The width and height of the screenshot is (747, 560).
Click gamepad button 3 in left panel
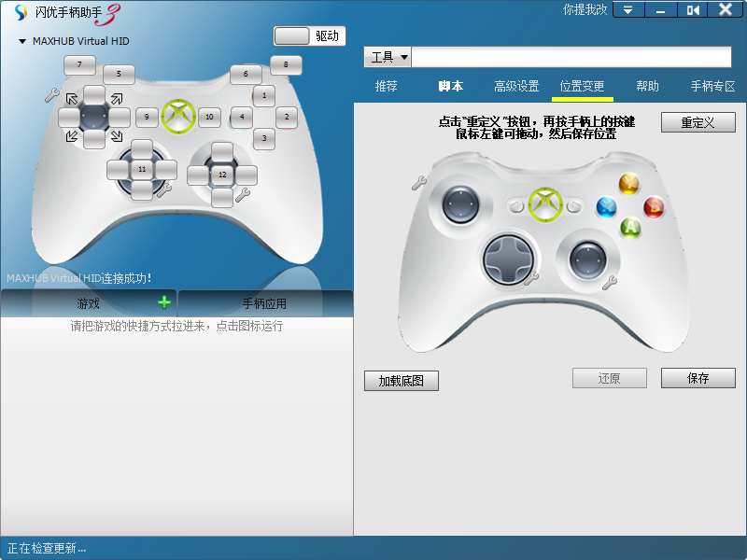(264, 138)
